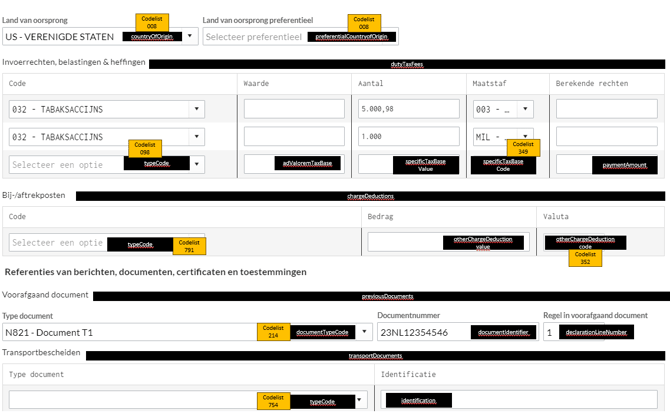The height and width of the screenshot is (420, 670).
Task: Focus Berekende rechten field in the empty row
Action: coord(606,164)
